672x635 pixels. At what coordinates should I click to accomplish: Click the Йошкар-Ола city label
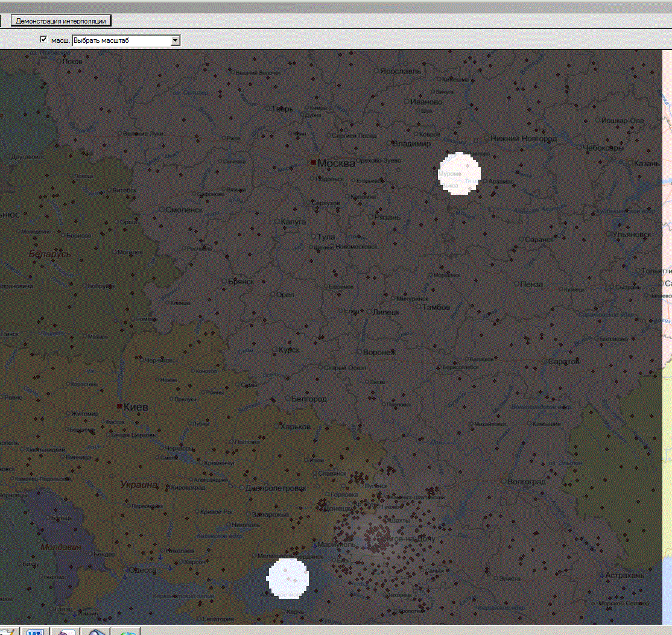coord(623,121)
